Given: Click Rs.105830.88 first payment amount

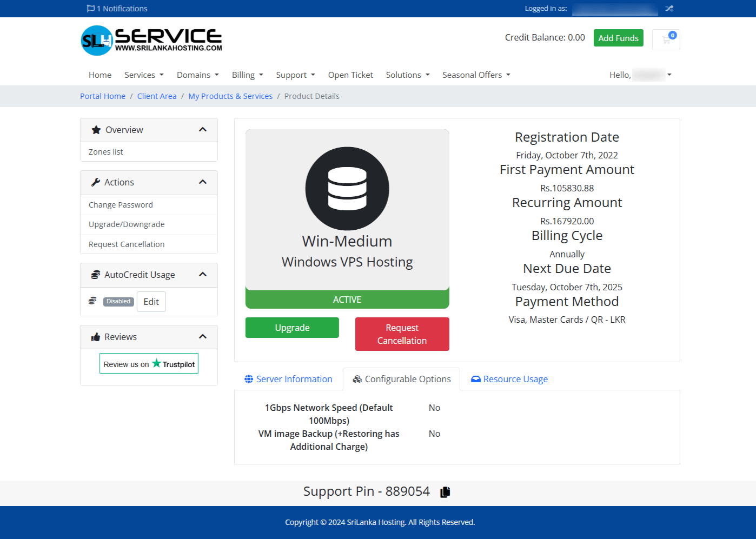Looking at the screenshot, I should 567,188.
